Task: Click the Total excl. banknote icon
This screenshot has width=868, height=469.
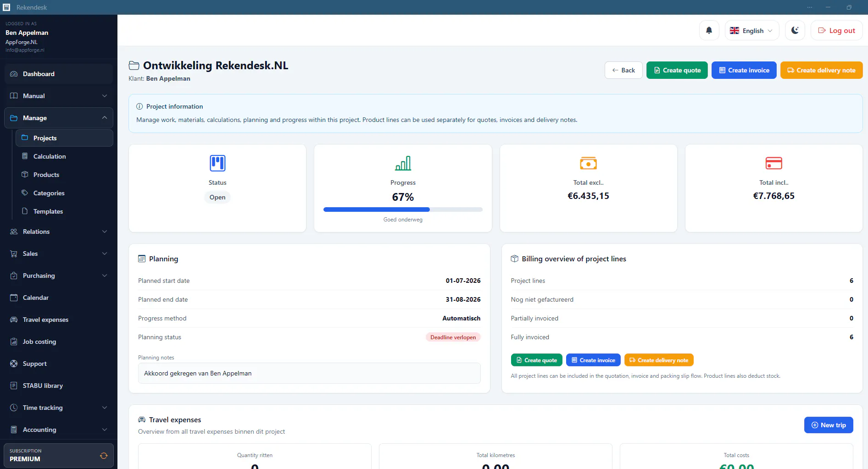Action: (588, 163)
